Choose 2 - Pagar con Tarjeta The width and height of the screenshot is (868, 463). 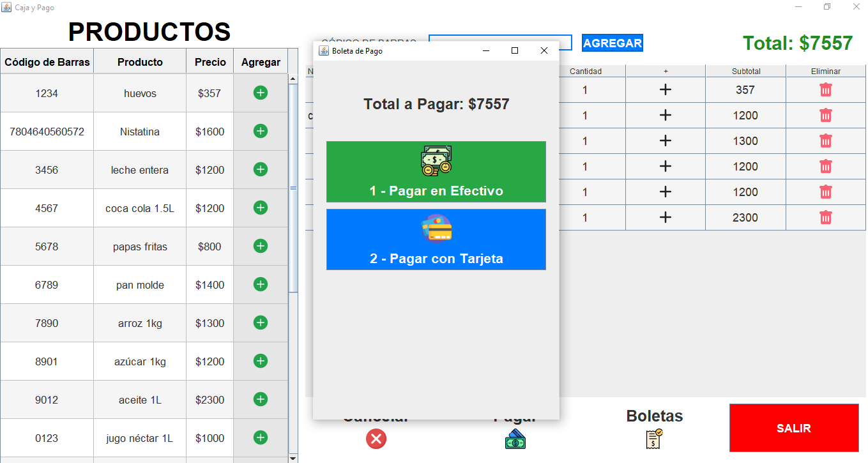[436, 239]
